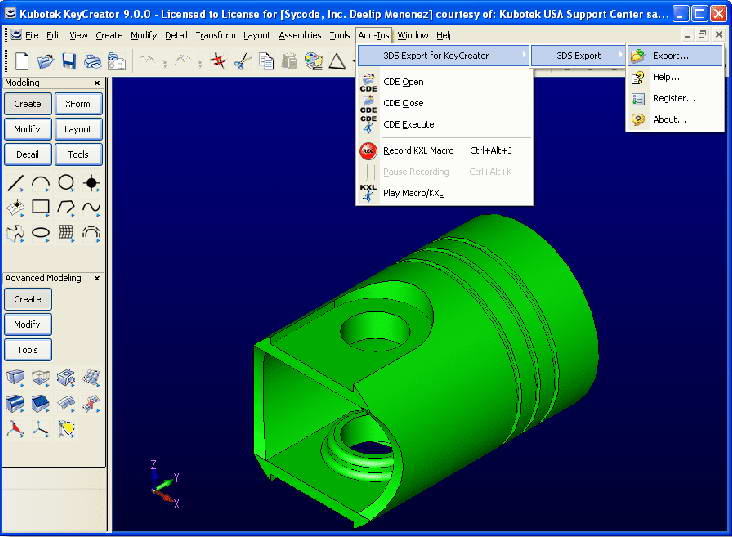This screenshot has width=732, height=537.
Task: Select CDE Close menu entry
Action: point(444,103)
